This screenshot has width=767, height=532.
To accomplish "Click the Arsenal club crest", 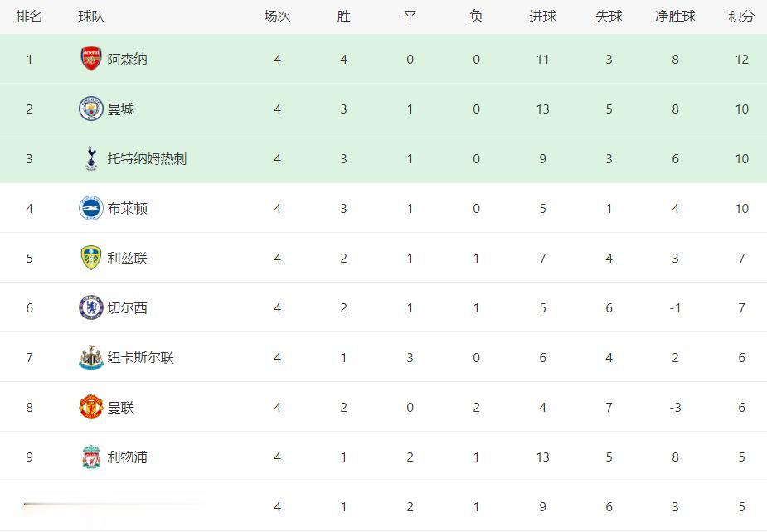I will pyautogui.click(x=91, y=59).
